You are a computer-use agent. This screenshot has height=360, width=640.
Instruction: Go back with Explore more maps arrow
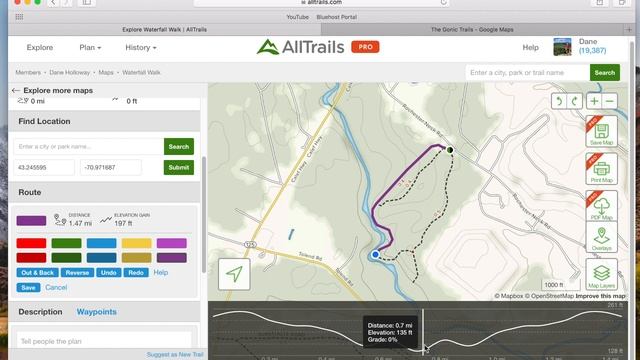tap(16, 91)
